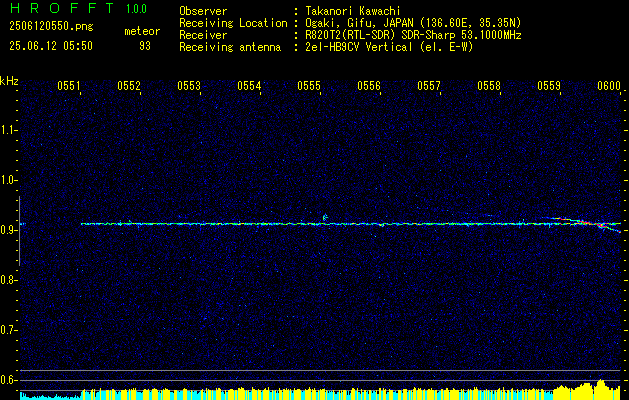Click the 0.8 kHz axis label
This screenshot has width=629, height=400.
[x=7, y=280]
